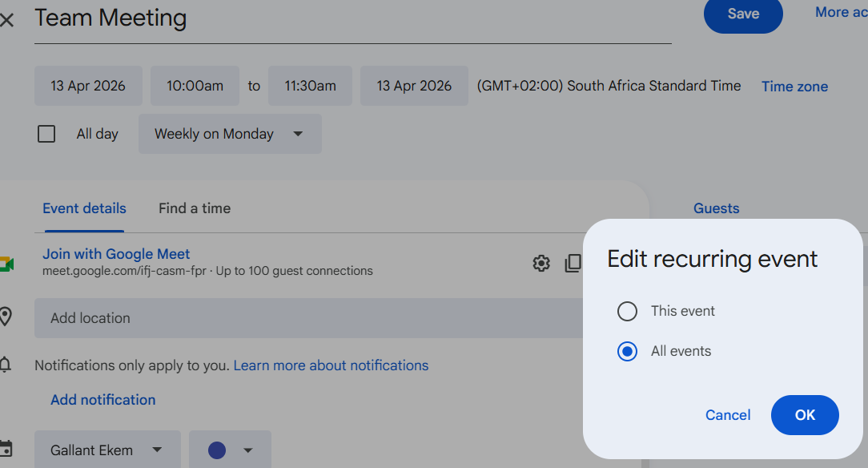
Task: Switch to the Find a time tab
Action: click(x=195, y=209)
